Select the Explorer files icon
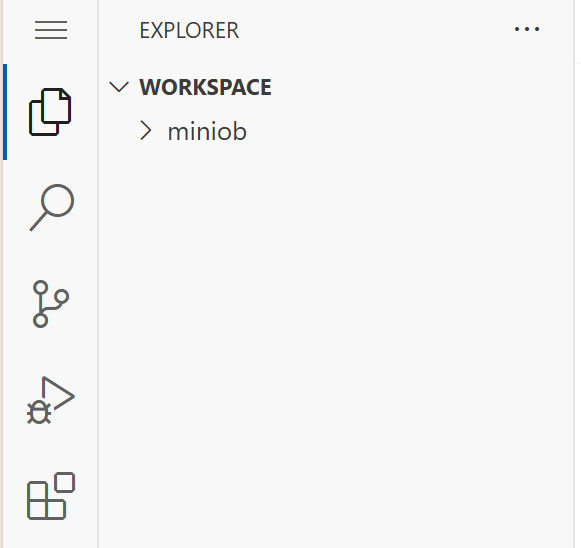581x548 pixels. click(x=50, y=112)
